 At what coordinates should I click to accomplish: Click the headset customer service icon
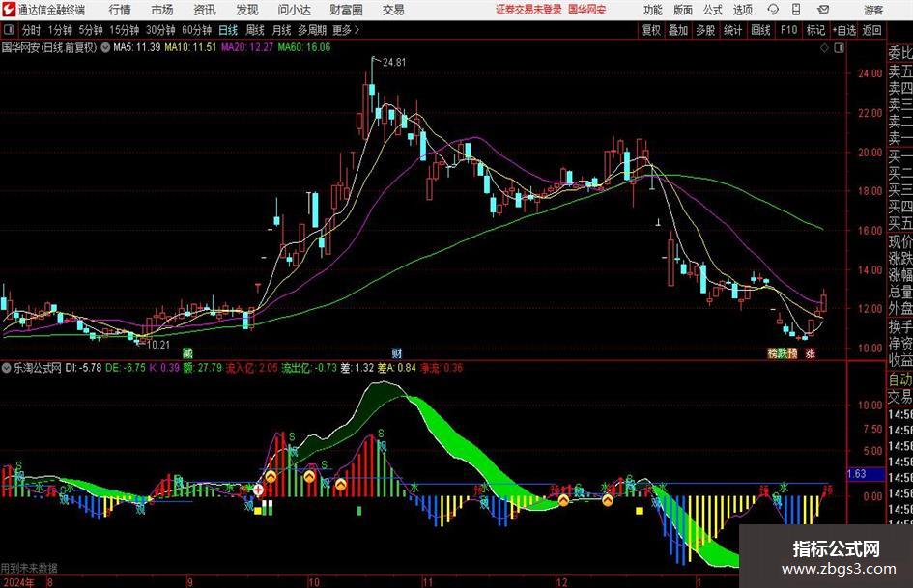tap(773, 10)
